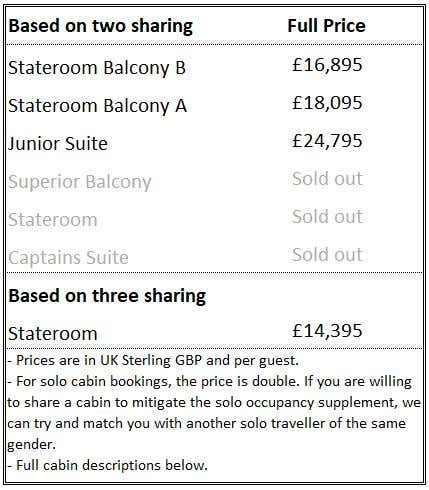The width and height of the screenshot is (429, 490).
Task: Click the 'Based on two sharing' heading
Action: (x=101, y=27)
